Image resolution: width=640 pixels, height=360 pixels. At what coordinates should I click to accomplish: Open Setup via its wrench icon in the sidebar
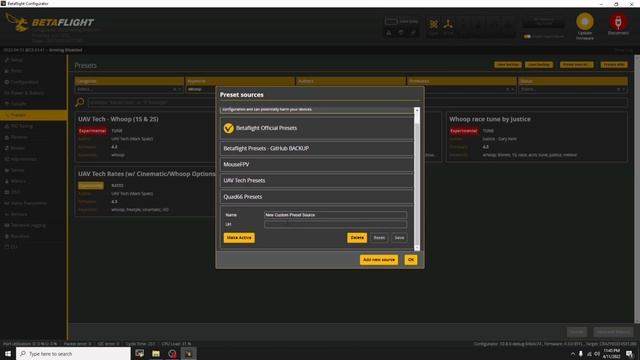coord(7,60)
